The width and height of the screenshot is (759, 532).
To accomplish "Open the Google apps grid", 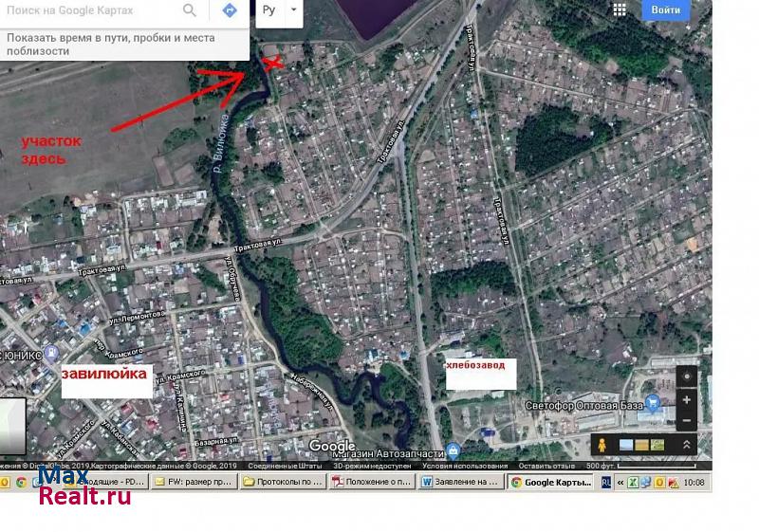I will tap(620, 10).
